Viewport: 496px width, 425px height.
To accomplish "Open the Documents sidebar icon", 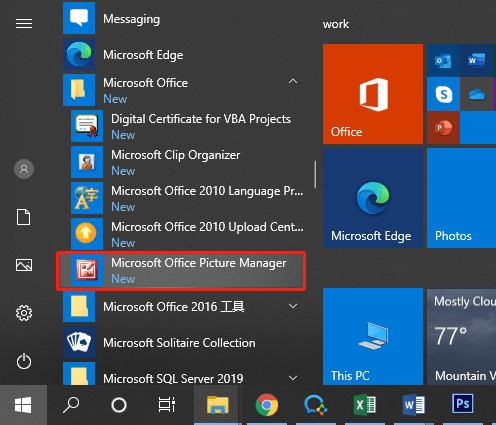I will [x=24, y=217].
